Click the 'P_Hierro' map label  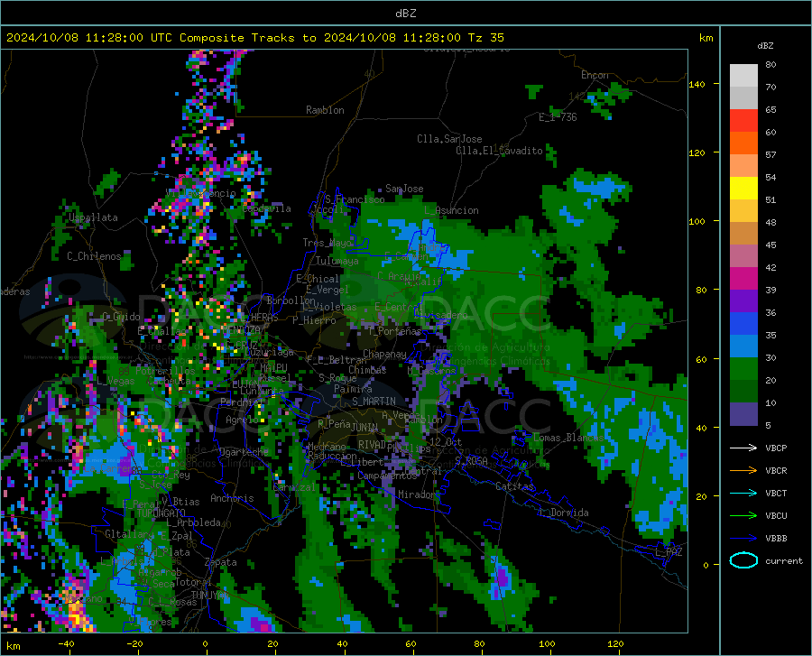[314, 320]
